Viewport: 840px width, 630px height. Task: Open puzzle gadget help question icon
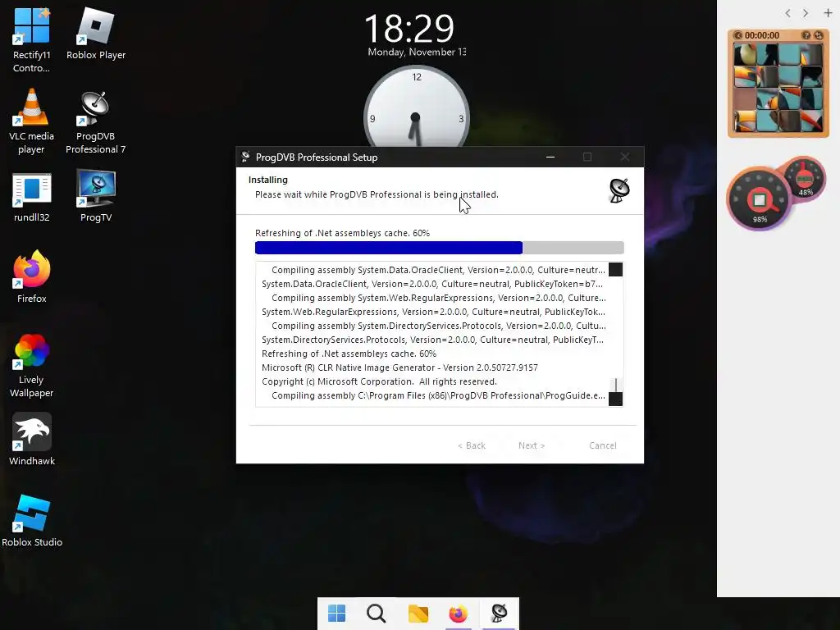click(806, 35)
